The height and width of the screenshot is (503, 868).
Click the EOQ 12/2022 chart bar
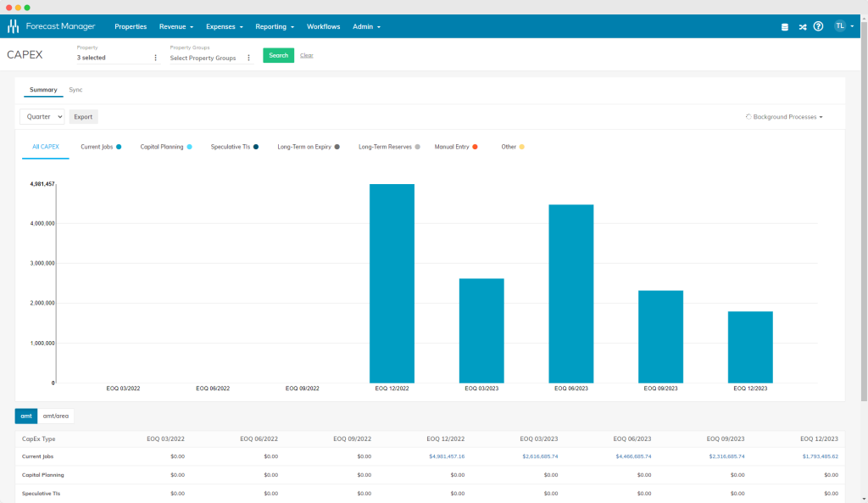pyautogui.click(x=392, y=283)
